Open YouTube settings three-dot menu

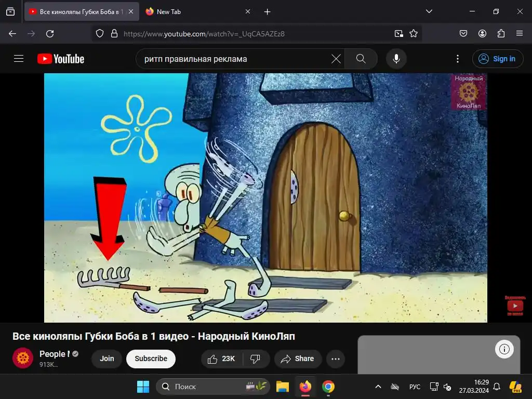[458, 59]
